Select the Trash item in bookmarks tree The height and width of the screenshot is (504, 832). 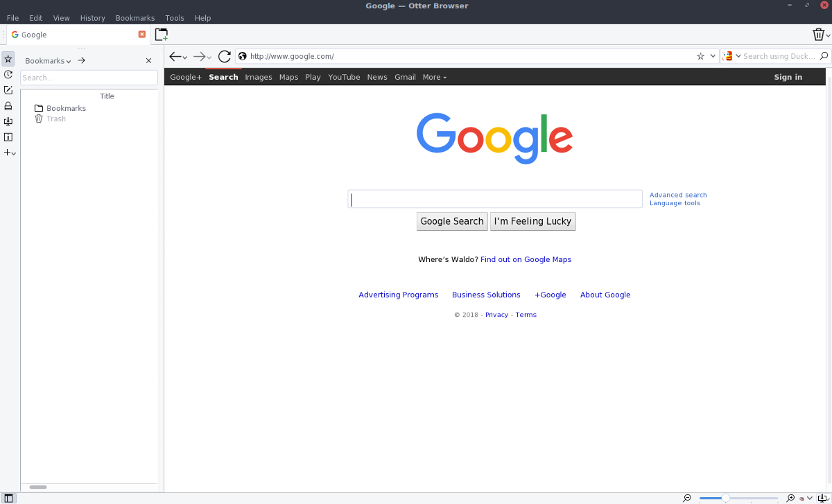tap(51, 119)
